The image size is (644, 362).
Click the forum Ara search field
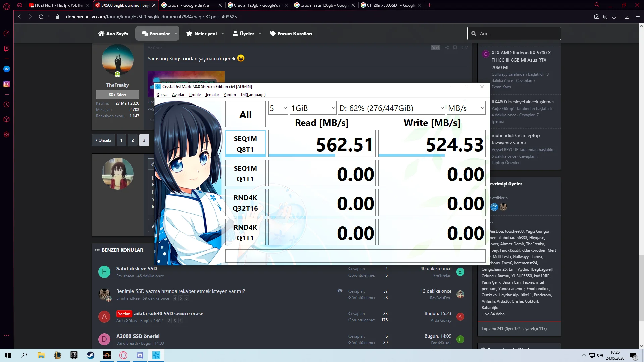coord(514,33)
